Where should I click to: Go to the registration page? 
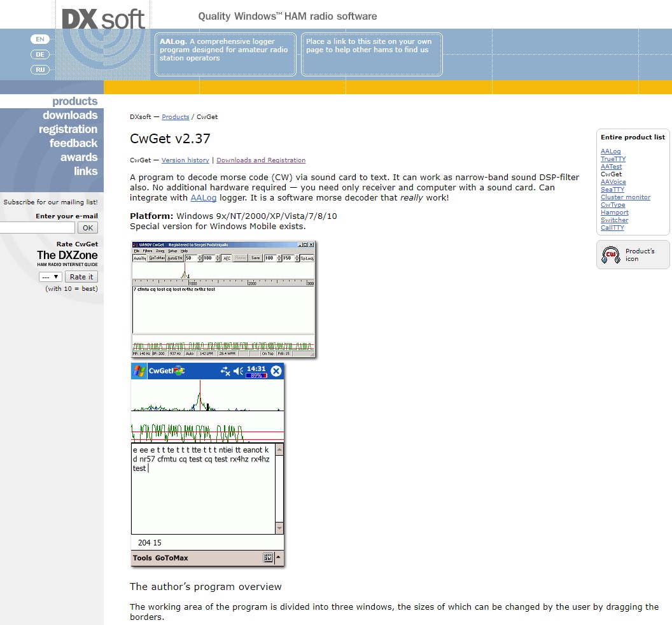[67, 129]
